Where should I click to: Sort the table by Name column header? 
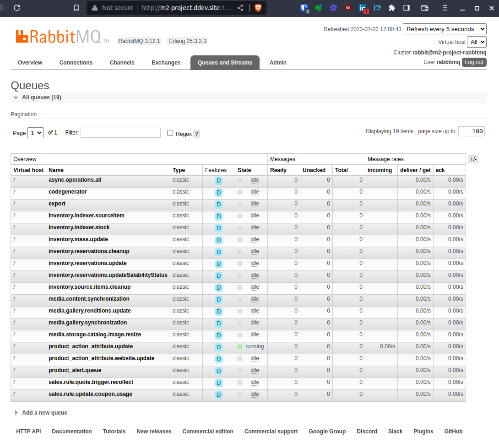coord(56,170)
